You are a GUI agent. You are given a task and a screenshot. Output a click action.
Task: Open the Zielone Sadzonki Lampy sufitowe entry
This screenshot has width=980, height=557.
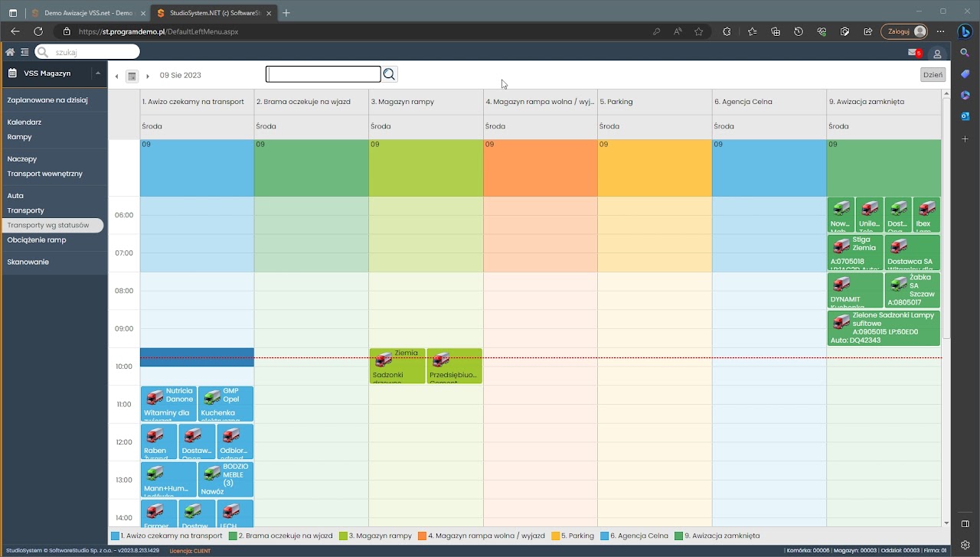[884, 328]
